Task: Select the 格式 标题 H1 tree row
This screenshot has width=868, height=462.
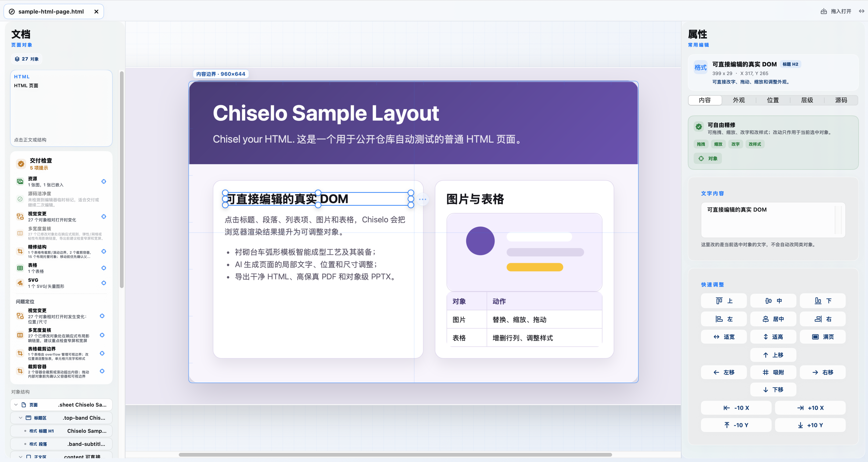Action: (61, 431)
